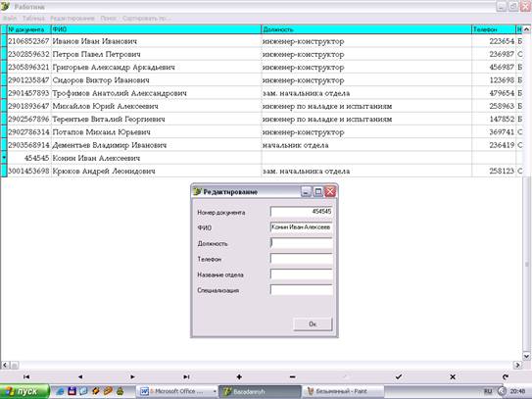Open the Windows пуск start button
This screenshot has width=532, height=399.
pyautogui.click(x=24, y=391)
